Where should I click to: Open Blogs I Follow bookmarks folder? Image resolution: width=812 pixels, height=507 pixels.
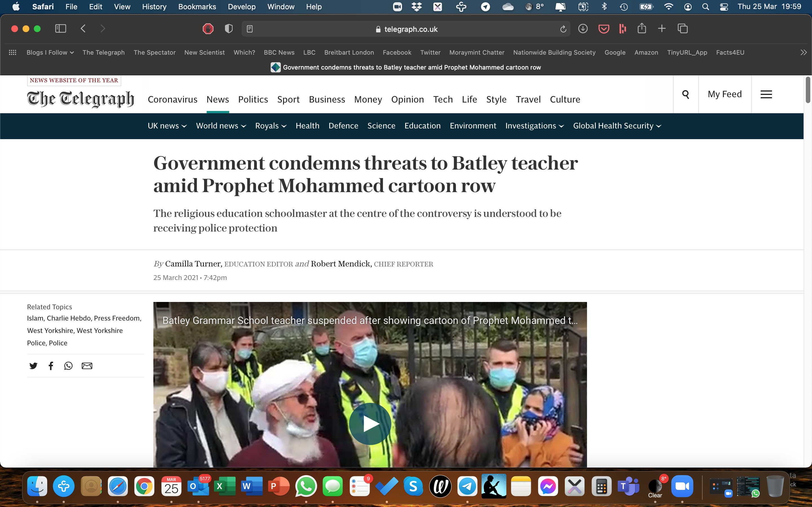pos(50,52)
